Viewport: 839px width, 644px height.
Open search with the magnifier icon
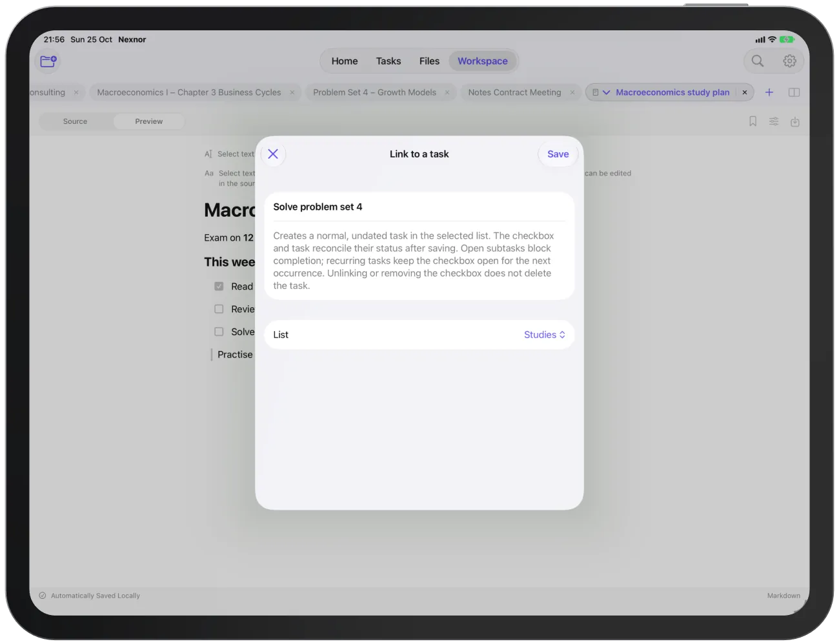pyautogui.click(x=758, y=61)
